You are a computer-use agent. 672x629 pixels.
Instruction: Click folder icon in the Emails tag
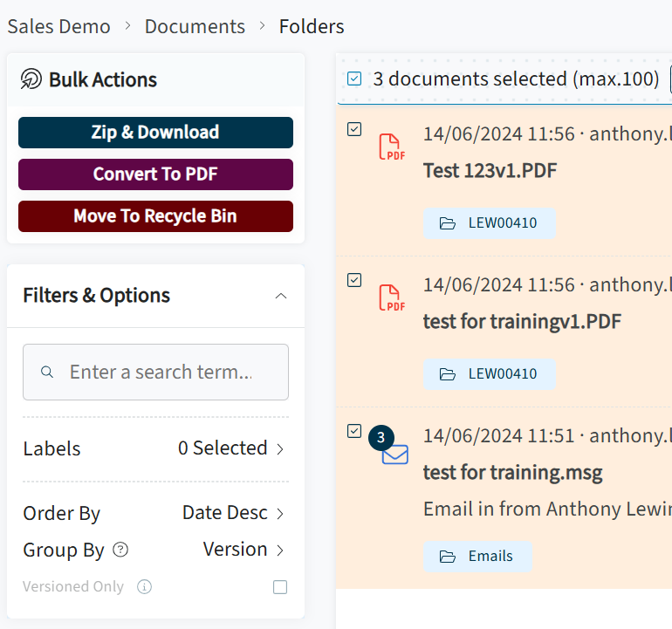pos(448,557)
